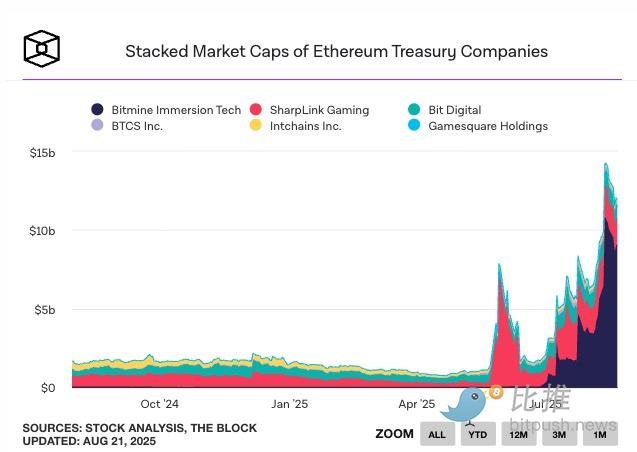Switch zoom to 3M range
Image resolution: width=637 pixels, height=452 pixels.
(560, 434)
